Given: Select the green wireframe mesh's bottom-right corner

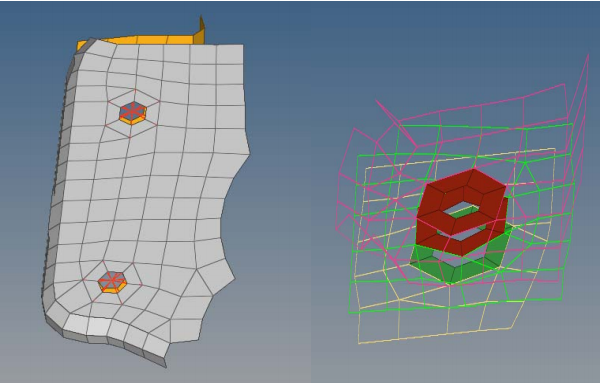Looking at the screenshot, I should 562,300.
